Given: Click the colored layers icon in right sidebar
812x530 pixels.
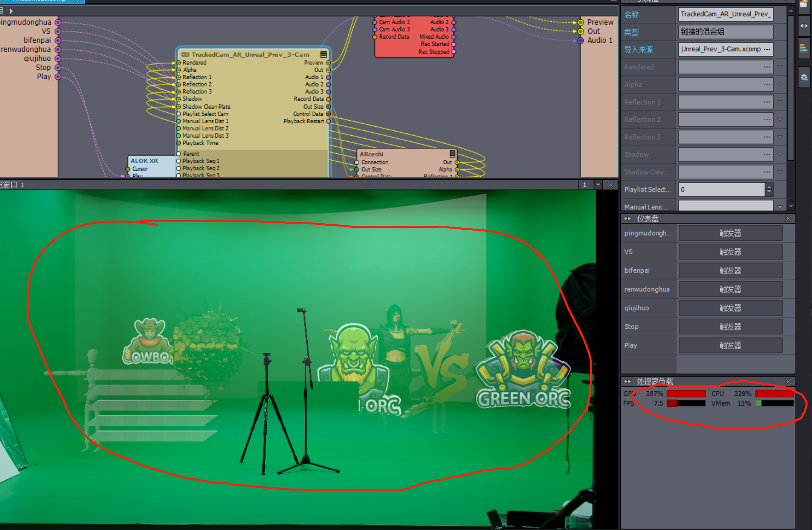Looking at the screenshot, I should click(x=804, y=48).
